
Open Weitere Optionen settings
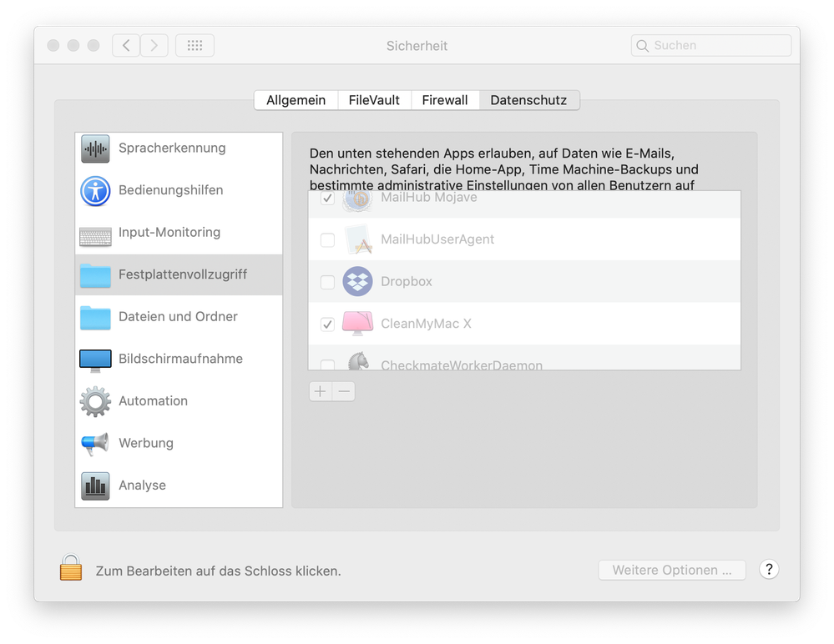point(671,570)
